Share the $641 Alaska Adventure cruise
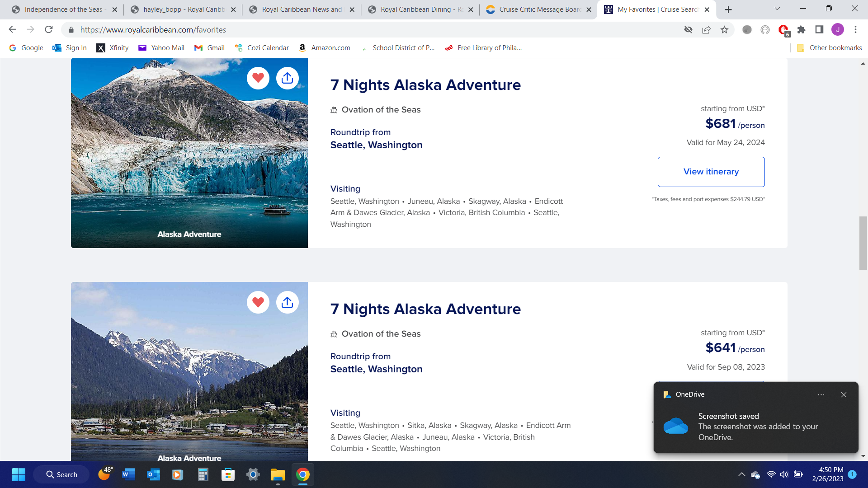This screenshot has height=488, width=868. (288, 302)
